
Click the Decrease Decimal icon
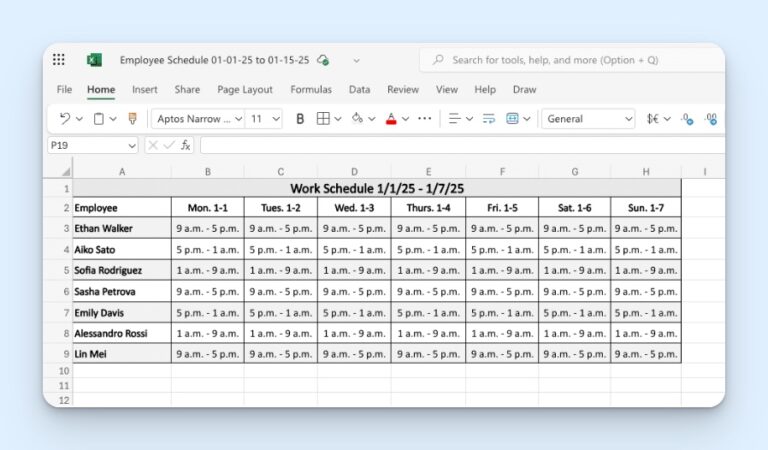[687, 119]
